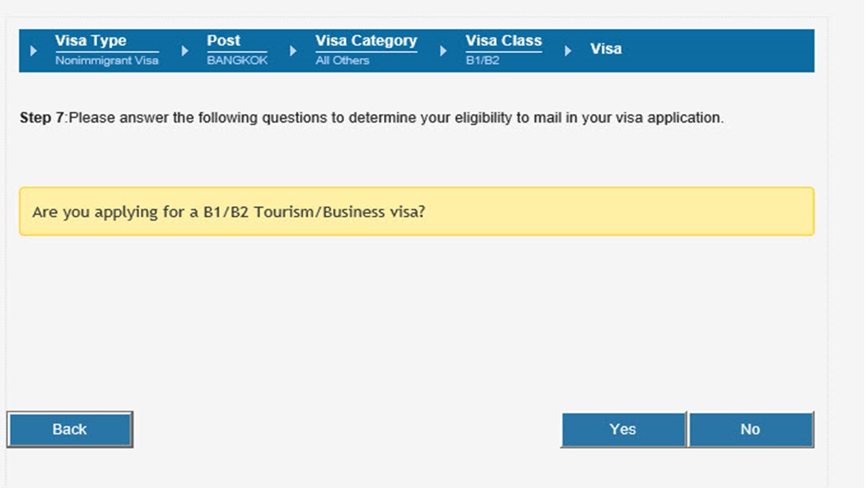Go to the Visa Type breadcrumb step
The height and width of the screenshot is (488, 868).
coord(91,41)
